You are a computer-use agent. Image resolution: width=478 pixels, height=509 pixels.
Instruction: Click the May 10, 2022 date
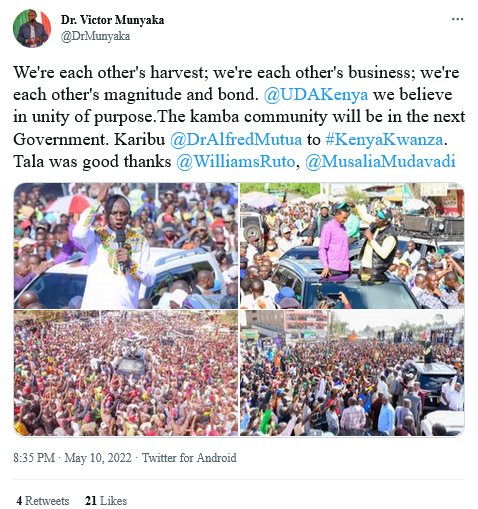pos(98,458)
